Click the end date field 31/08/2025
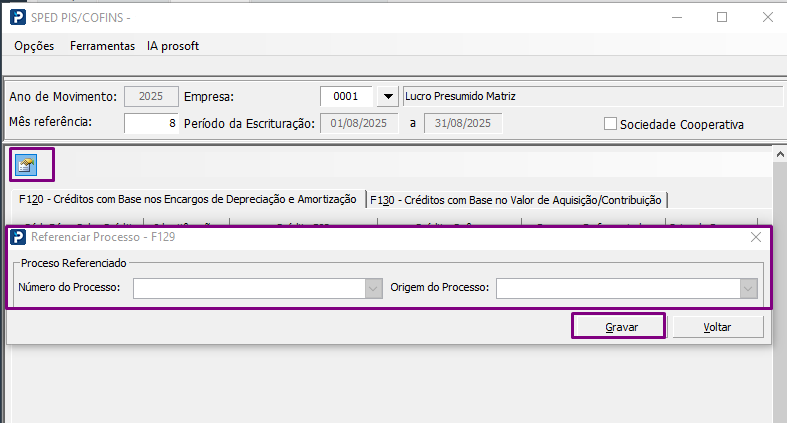 point(463,123)
